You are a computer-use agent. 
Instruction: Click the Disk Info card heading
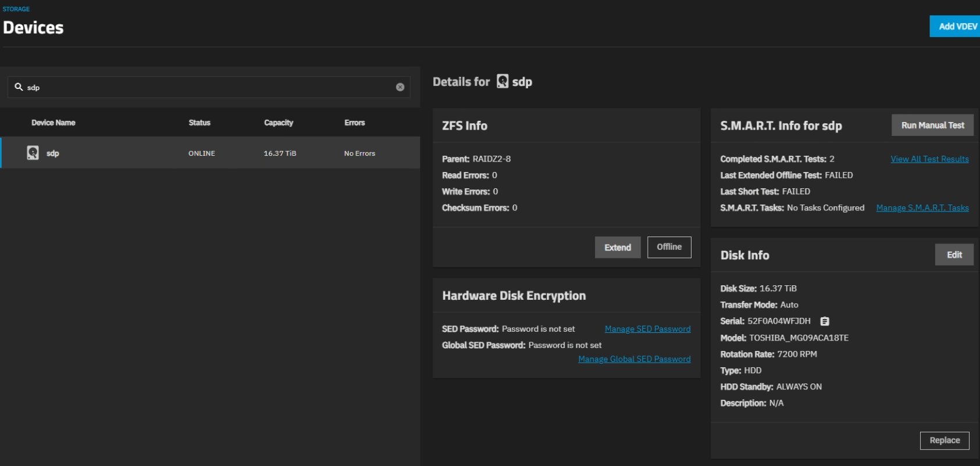(744, 256)
